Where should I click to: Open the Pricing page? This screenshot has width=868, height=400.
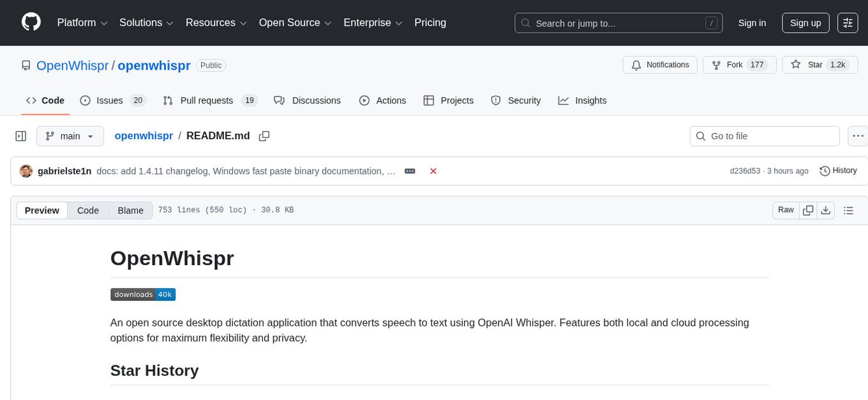tap(430, 22)
